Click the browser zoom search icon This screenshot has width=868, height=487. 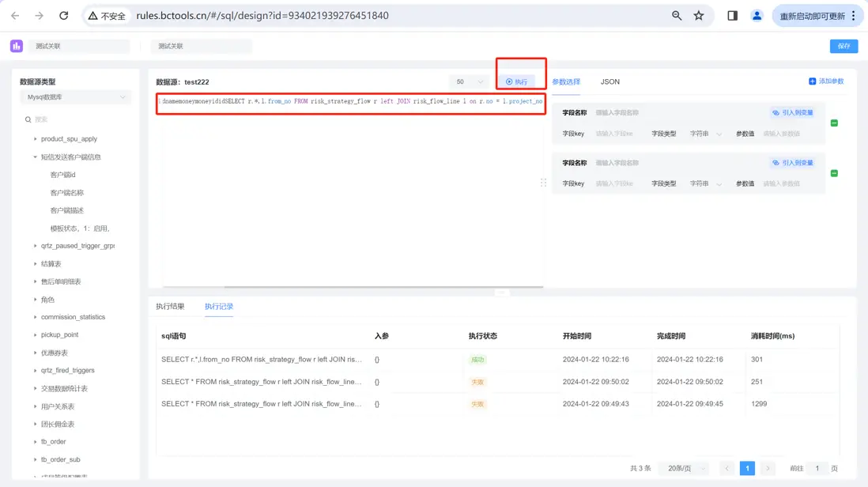click(x=677, y=16)
